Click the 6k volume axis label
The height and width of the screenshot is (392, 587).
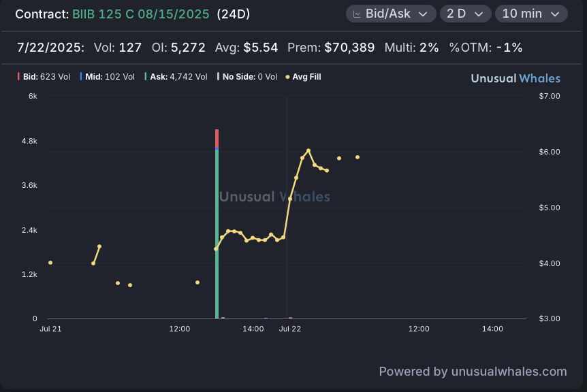pos(33,96)
